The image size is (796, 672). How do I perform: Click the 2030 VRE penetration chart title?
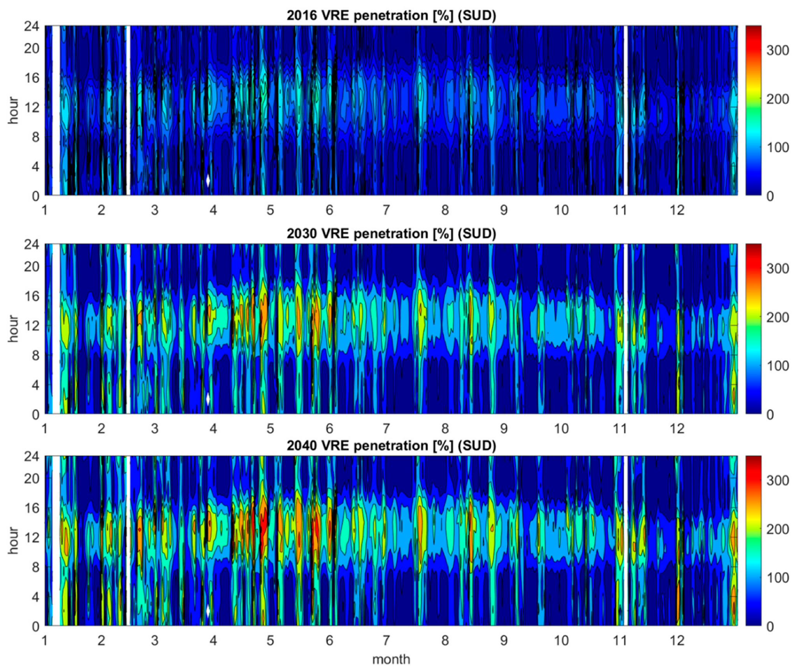(x=391, y=234)
